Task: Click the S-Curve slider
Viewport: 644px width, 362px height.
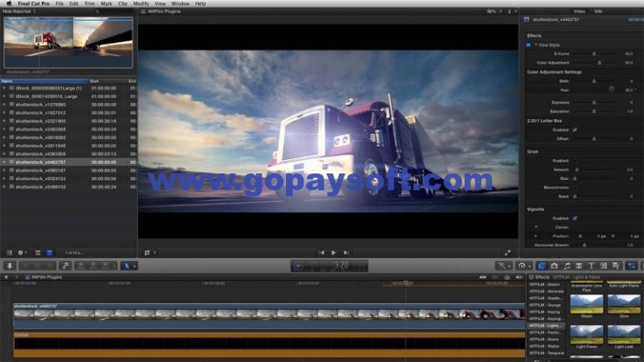Action: click(594, 54)
